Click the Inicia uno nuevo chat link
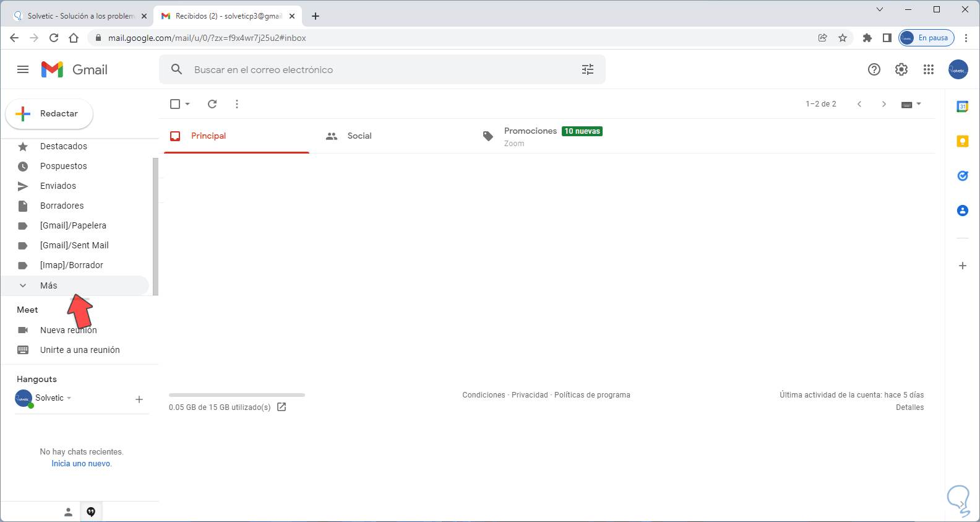Screen dimensions: 980x522 coord(81,464)
